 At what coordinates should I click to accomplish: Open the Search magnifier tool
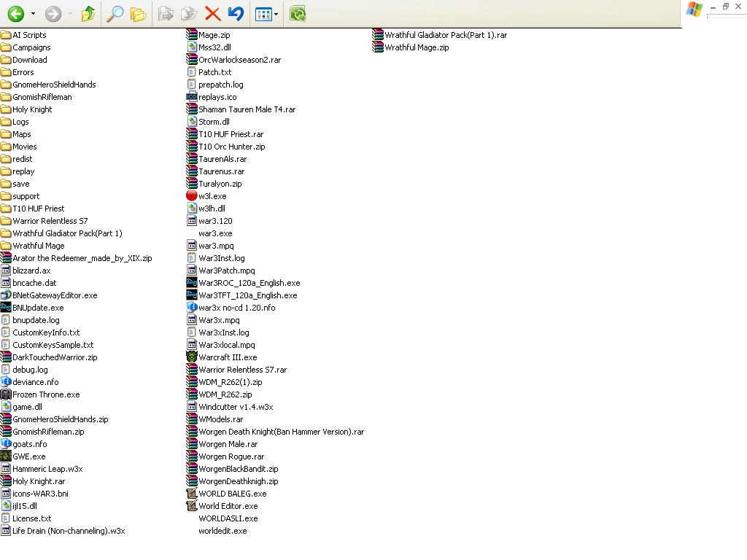115,14
